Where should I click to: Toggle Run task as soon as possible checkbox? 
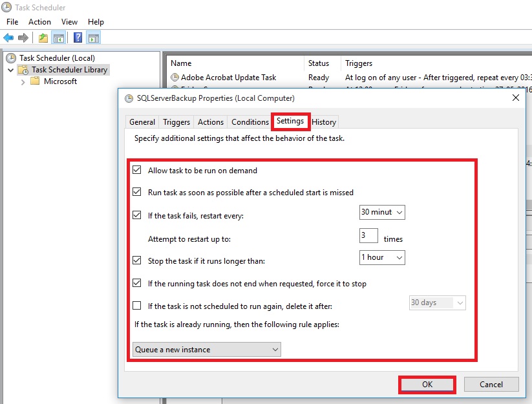(x=136, y=192)
